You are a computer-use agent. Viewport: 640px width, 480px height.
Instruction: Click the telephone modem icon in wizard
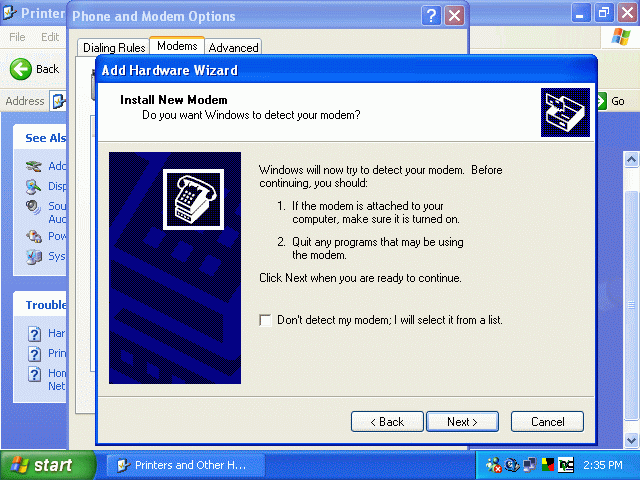193,199
